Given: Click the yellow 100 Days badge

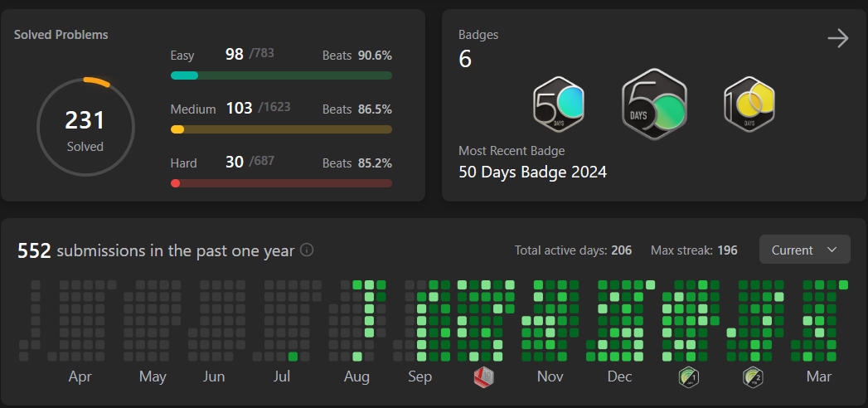Looking at the screenshot, I should (x=749, y=104).
